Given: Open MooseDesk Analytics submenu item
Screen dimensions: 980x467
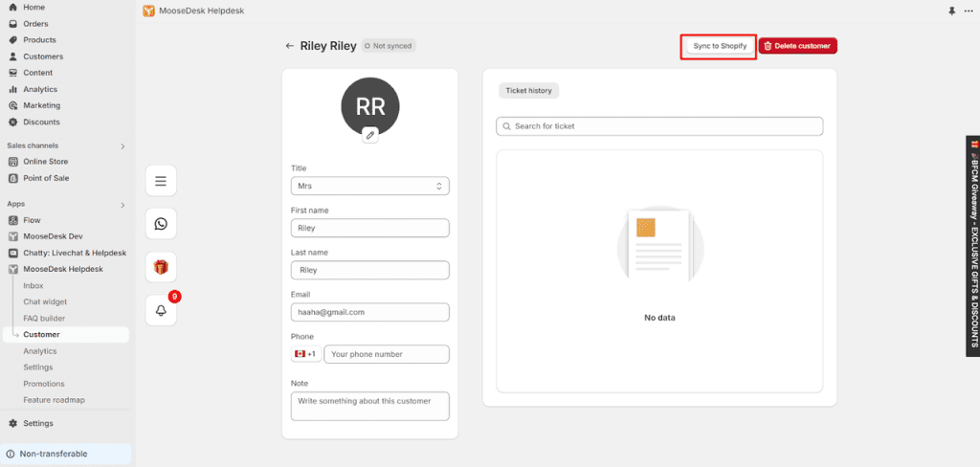Looking at the screenshot, I should pyautogui.click(x=40, y=351).
